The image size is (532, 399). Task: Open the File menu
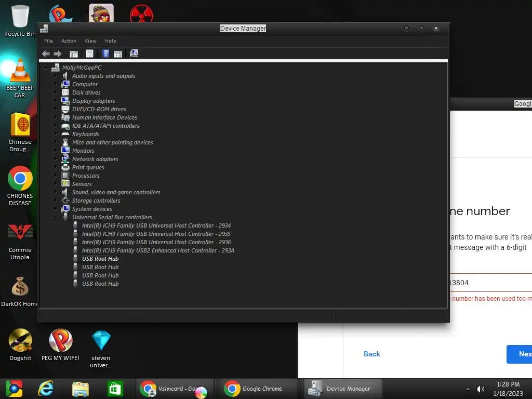click(x=48, y=41)
